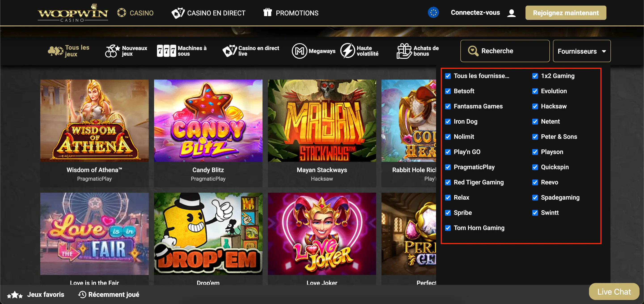644x304 pixels.
Task: Uncheck the Netent provider
Action: coord(535,122)
